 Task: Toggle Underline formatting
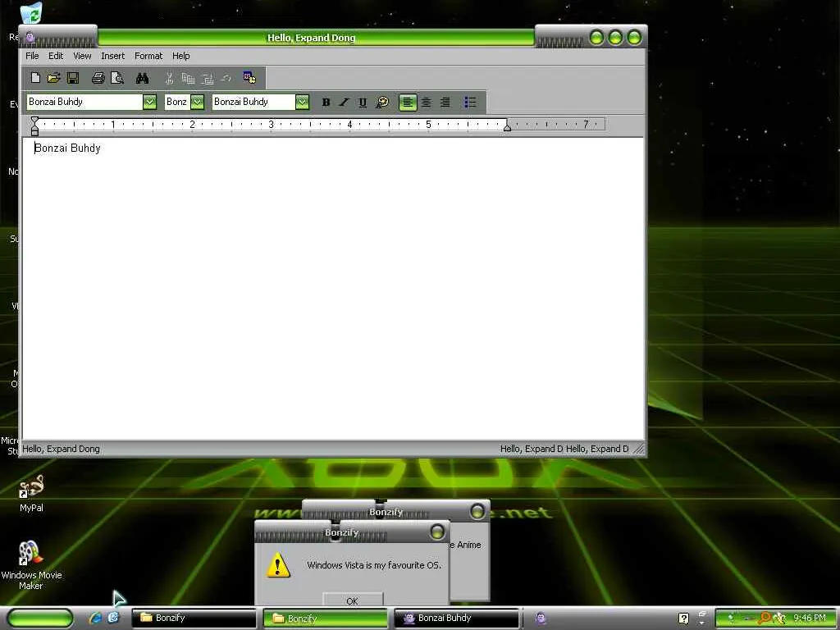(x=363, y=102)
